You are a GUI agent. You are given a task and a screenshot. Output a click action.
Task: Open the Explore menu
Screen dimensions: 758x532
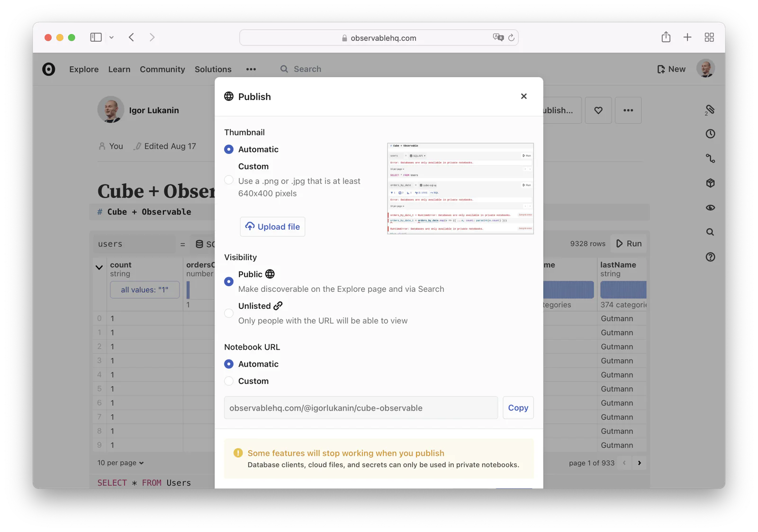[84, 69]
